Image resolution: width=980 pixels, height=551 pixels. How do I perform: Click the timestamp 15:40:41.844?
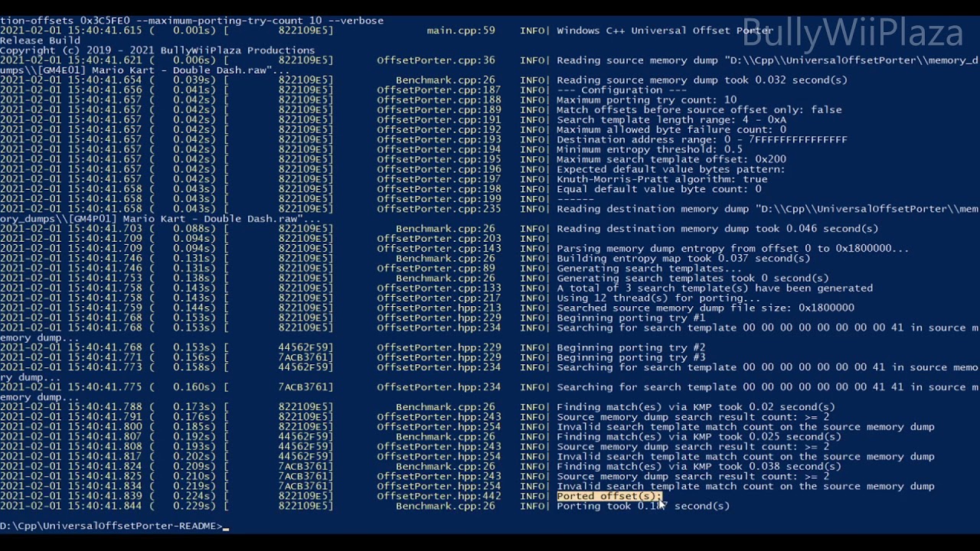click(x=105, y=506)
